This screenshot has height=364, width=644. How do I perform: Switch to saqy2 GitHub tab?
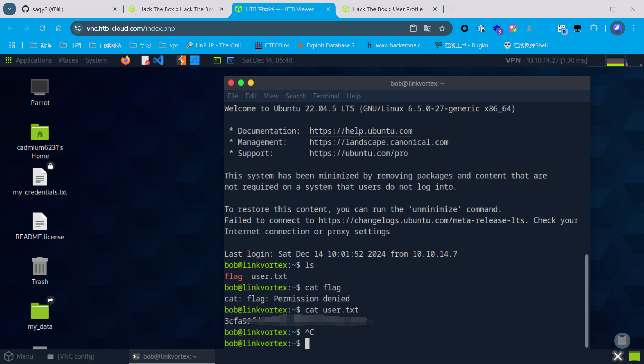click(x=70, y=9)
